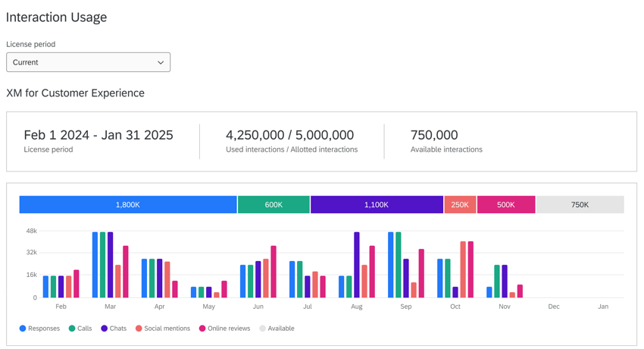
Task: Select the green 600K usage segment
Action: point(274,205)
